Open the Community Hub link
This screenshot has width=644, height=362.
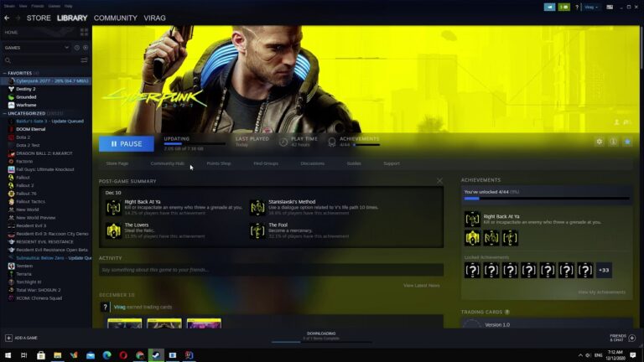tap(167, 163)
